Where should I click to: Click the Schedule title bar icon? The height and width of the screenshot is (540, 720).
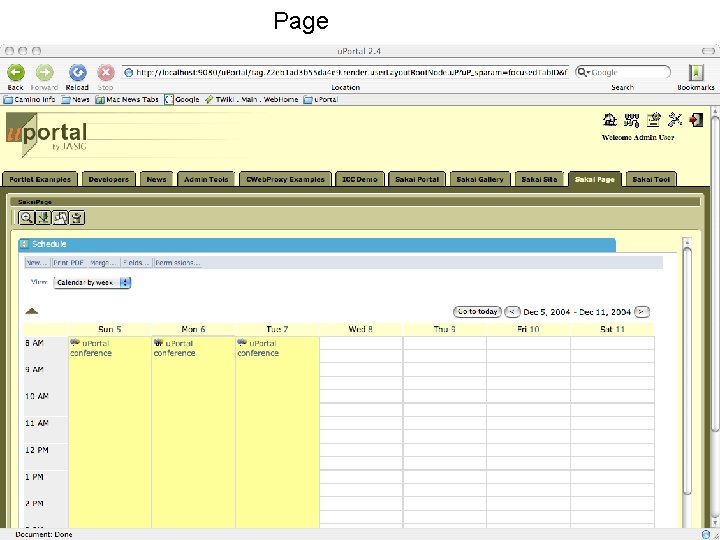pyautogui.click(x=24, y=244)
